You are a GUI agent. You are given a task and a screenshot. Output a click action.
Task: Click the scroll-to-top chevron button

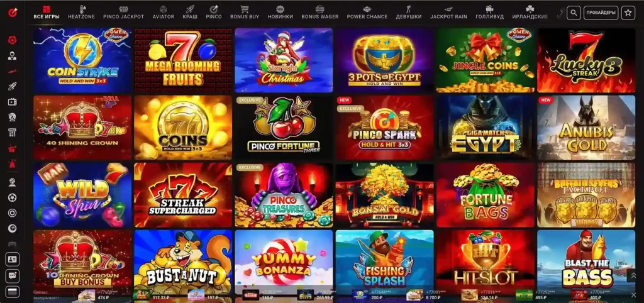(x=633, y=275)
